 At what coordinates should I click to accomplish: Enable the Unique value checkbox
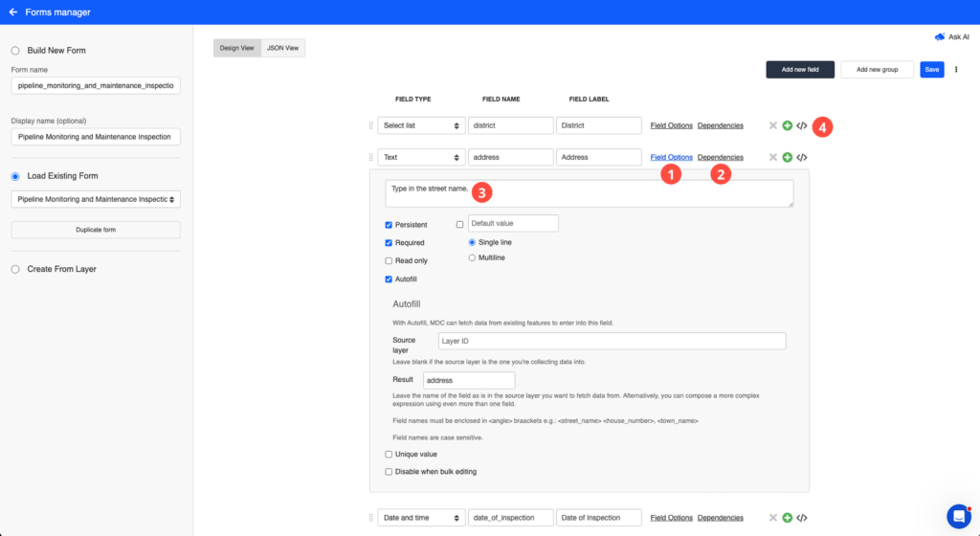point(389,455)
